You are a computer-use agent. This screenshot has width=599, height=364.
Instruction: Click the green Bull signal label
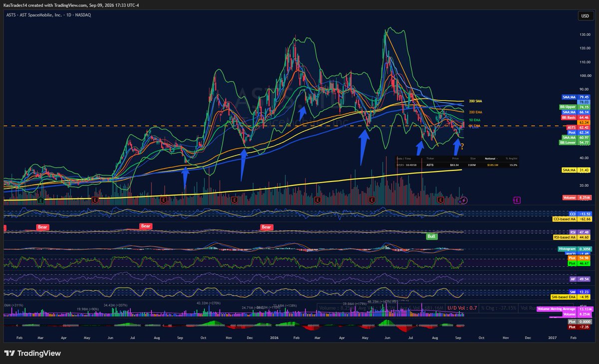point(432,236)
